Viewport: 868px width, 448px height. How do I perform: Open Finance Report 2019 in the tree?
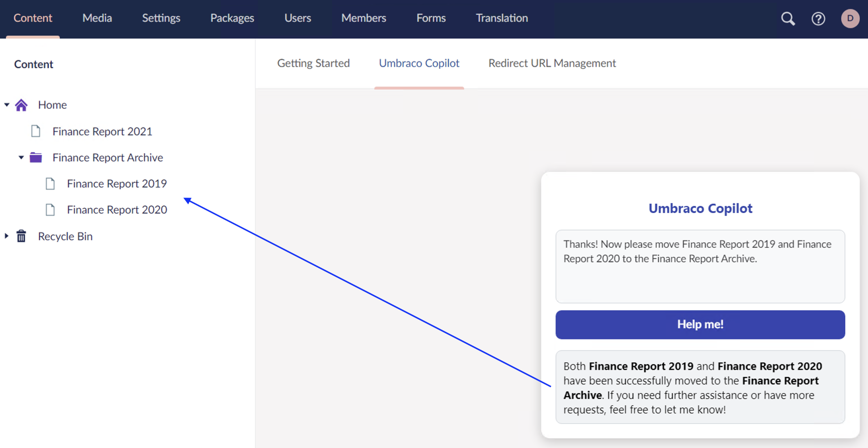point(117,184)
